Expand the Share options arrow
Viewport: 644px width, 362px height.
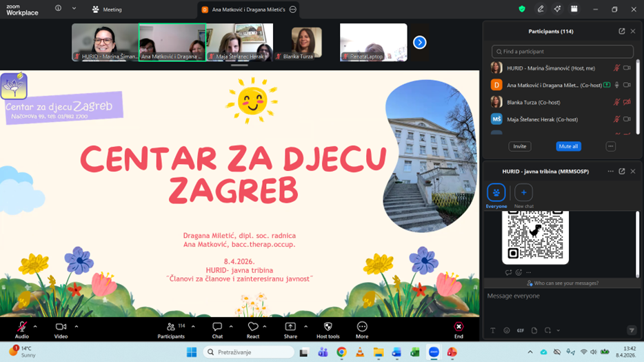[305, 326]
